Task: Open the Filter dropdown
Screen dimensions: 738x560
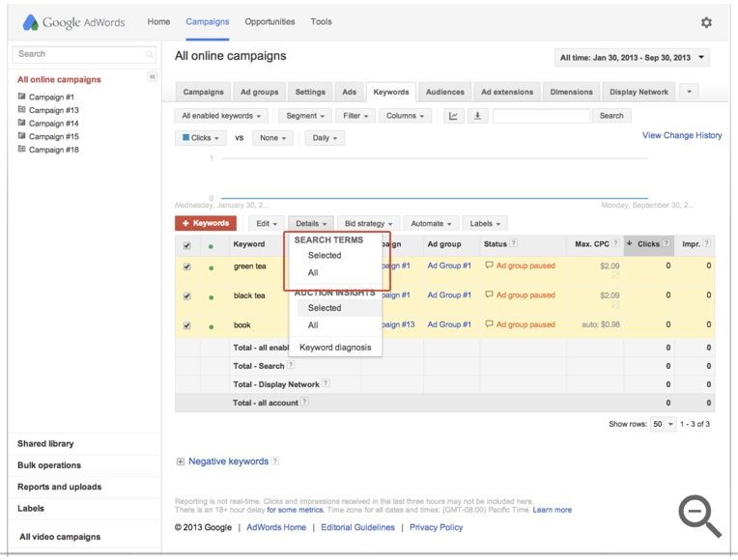Action: coord(355,116)
